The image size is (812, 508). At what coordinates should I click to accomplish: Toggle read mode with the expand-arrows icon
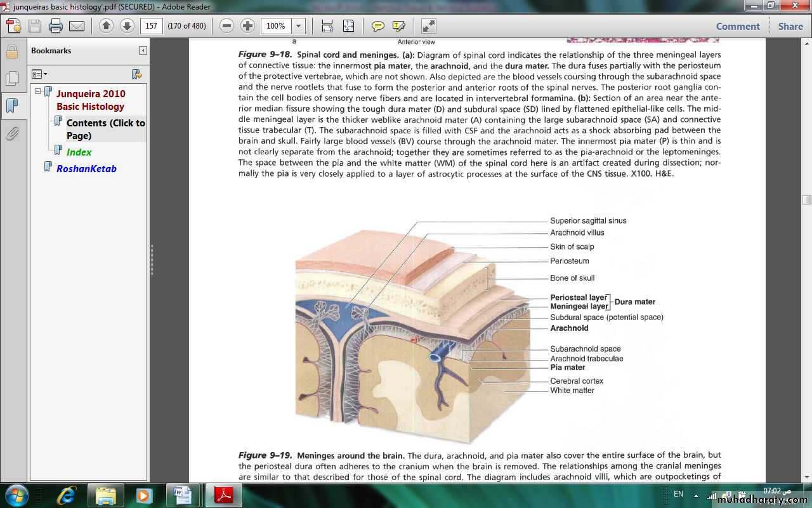[x=429, y=26]
